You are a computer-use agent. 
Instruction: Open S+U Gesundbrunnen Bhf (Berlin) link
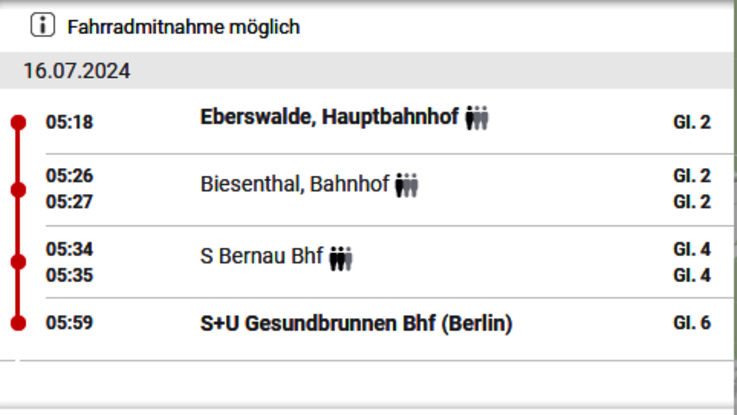pos(356,323)
